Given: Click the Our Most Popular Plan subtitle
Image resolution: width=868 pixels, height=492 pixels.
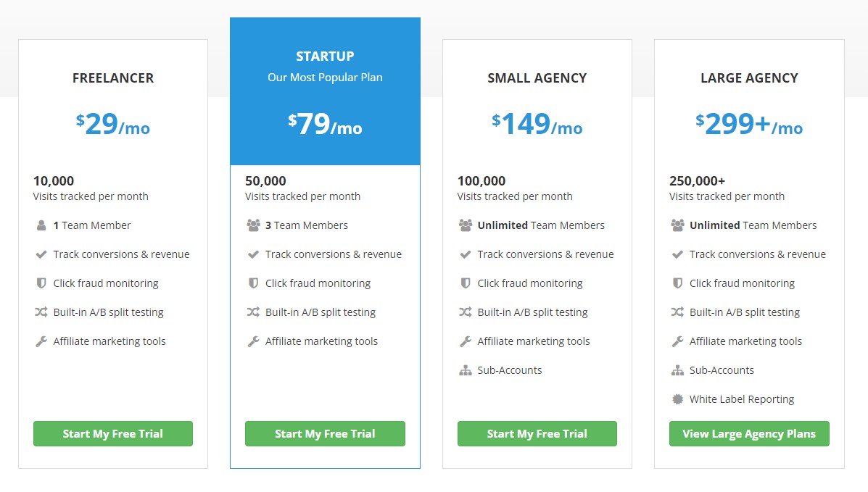Looking at the screenshot, I should tap(325, 78).
